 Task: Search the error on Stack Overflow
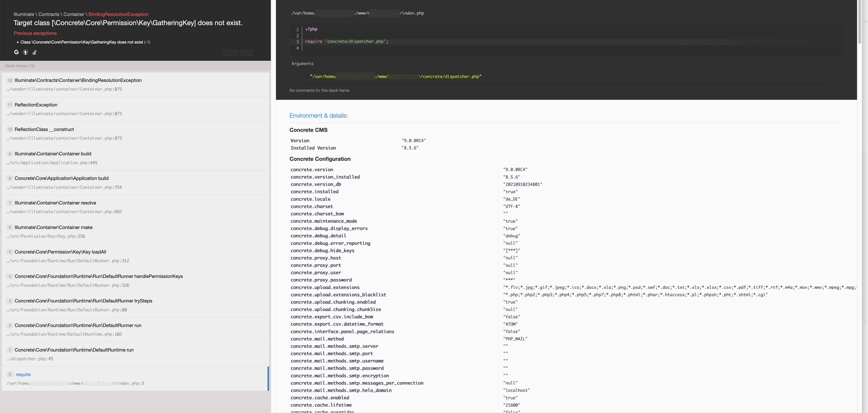pyautogui.click(x=34, y=52)
